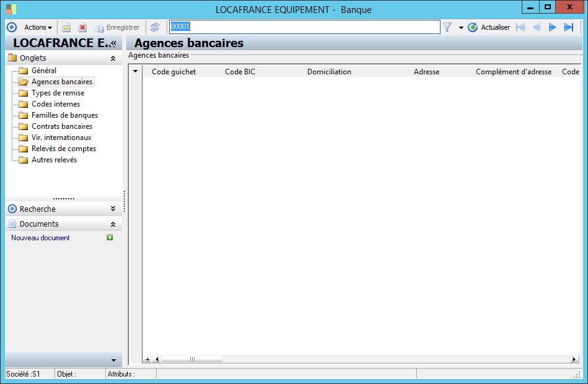The image size is (588, 384).
Task: Click the Code guichet column header
Action: click(173, 72)
